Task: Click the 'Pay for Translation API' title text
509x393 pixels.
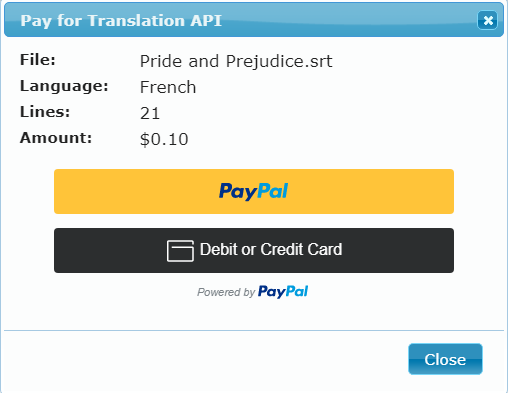Action: [x=121, y=21]
